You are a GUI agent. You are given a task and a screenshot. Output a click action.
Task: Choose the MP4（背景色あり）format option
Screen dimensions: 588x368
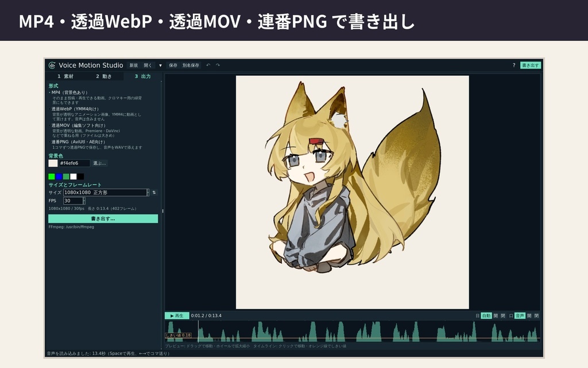pos(68,93)
